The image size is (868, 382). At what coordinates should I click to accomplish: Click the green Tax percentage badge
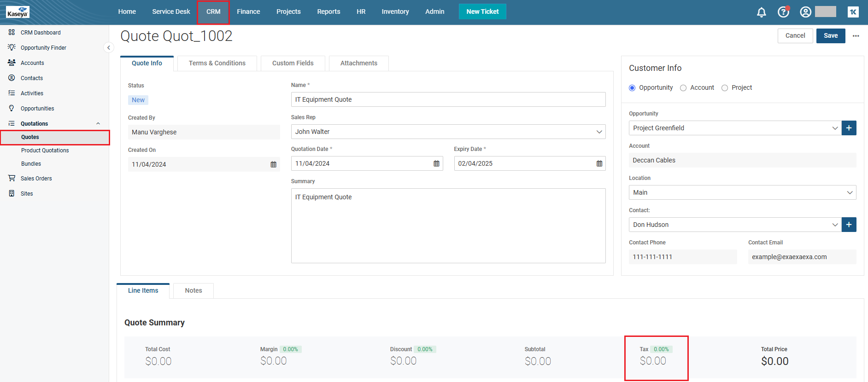(661, 349)
